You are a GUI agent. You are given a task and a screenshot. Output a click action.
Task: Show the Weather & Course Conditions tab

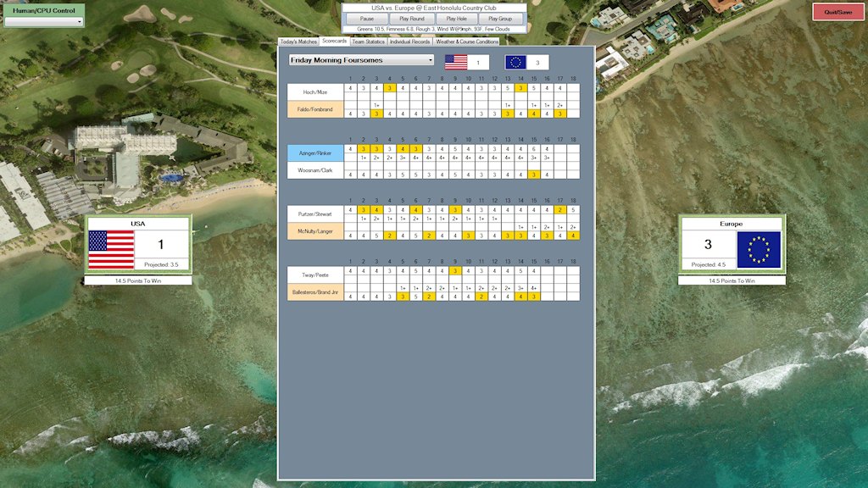pyautogui.click(x=466, y=42)
